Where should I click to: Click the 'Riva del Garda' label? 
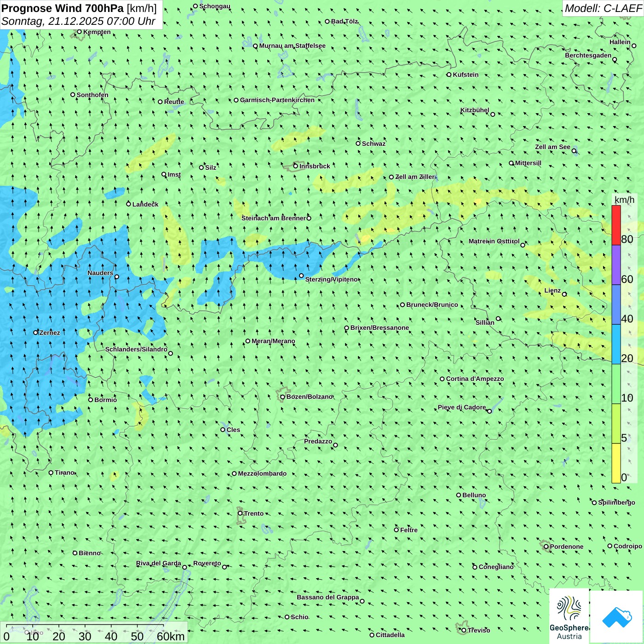(159, 563)
